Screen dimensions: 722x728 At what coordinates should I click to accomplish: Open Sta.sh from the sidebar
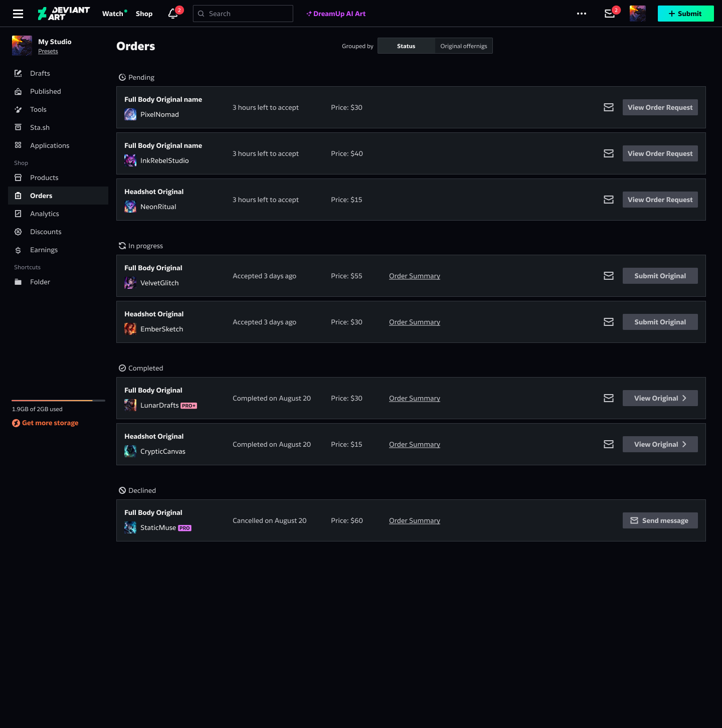click(40, 127)
